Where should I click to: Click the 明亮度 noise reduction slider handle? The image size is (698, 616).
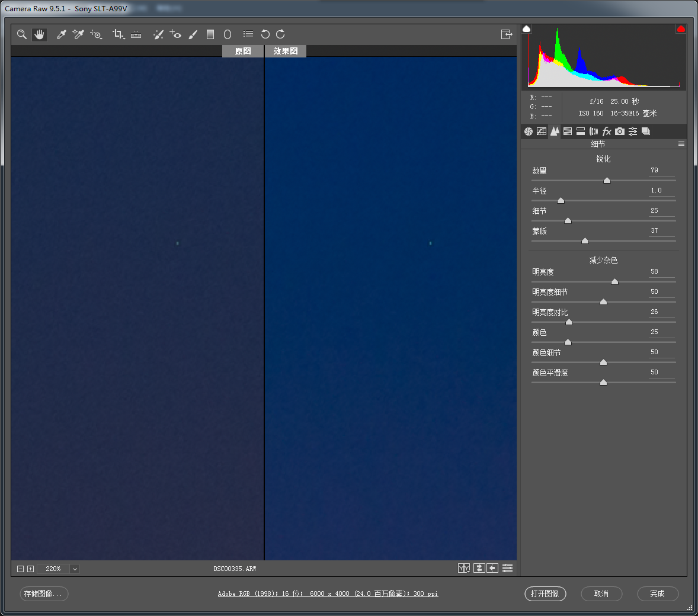[x=614, y=282]
